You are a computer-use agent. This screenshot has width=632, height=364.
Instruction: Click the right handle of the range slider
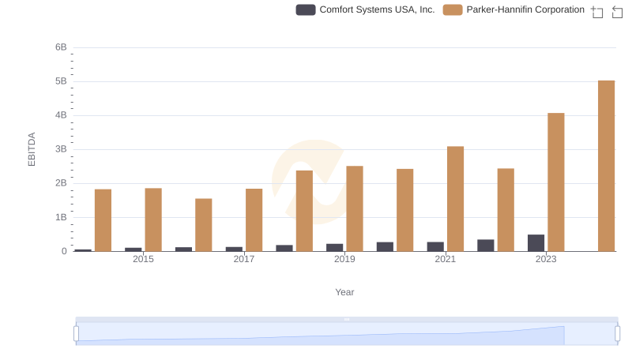pyautogui.click(x=618, y=334)
